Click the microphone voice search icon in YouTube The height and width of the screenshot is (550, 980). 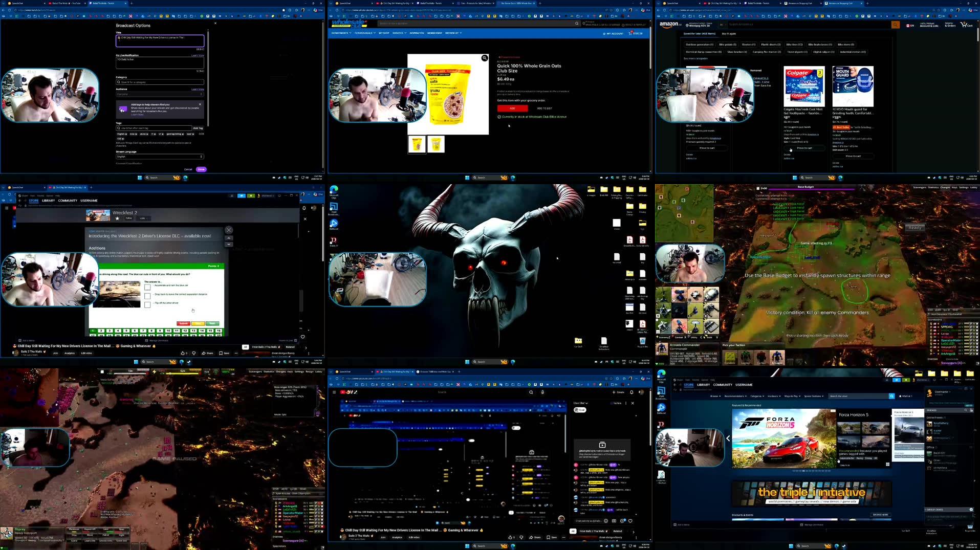[x=542, y=392]
